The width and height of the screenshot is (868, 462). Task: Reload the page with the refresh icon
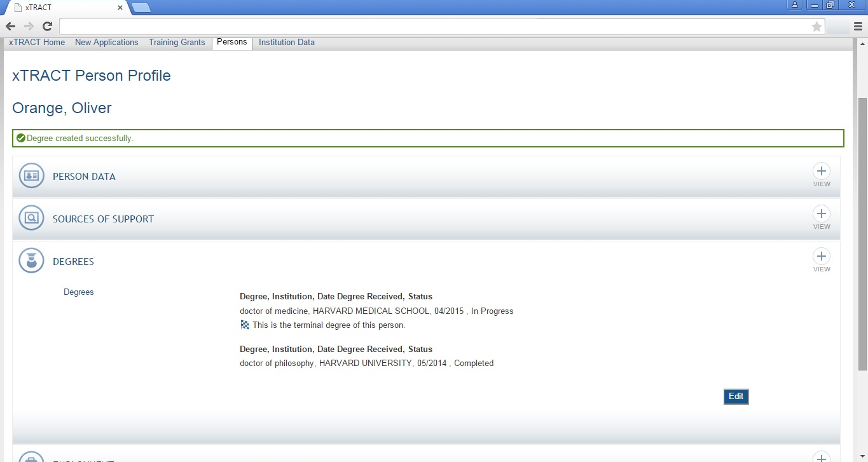tap(47, 26)
